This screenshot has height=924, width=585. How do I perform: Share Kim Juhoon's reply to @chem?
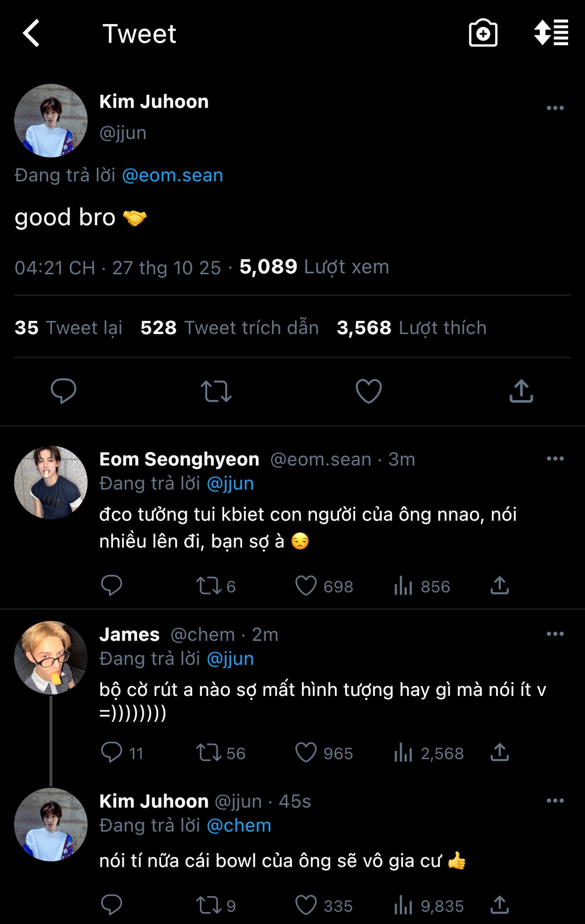coord(499,905)
